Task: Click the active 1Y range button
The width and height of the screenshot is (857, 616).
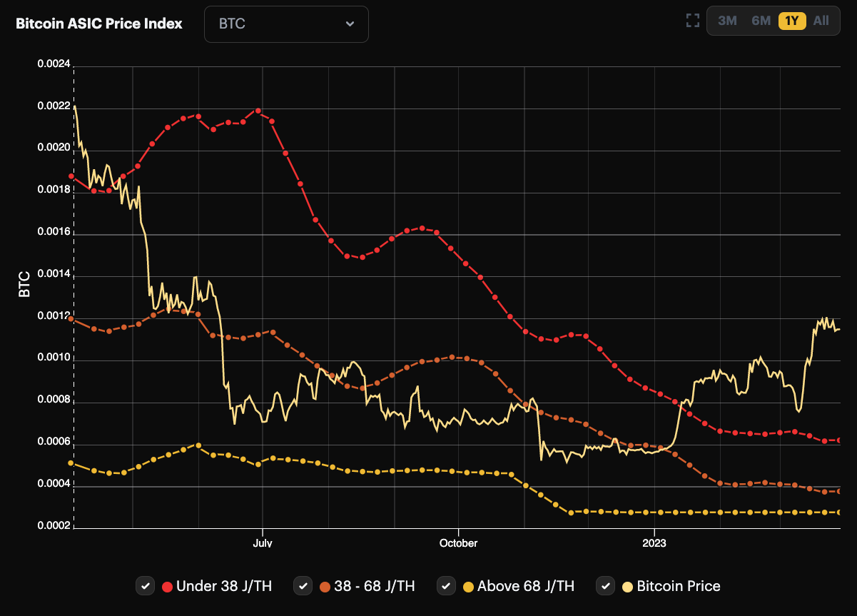Action: [791, 21]
